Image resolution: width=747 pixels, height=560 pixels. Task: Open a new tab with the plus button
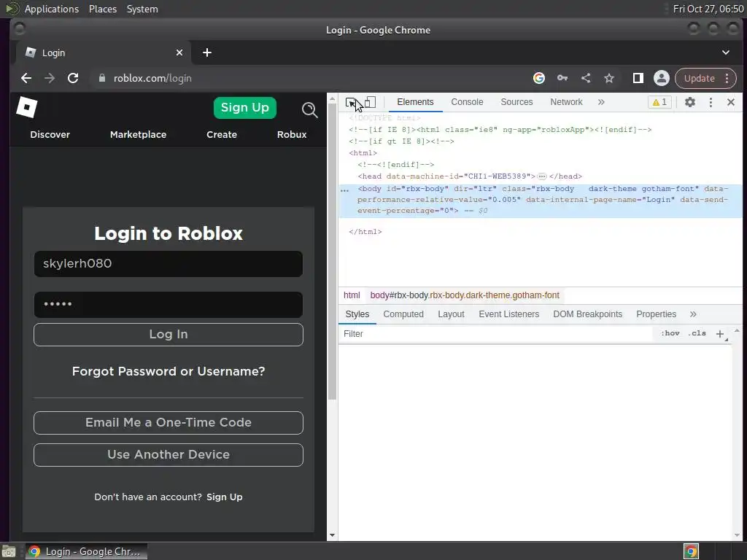tap(206, 52)
